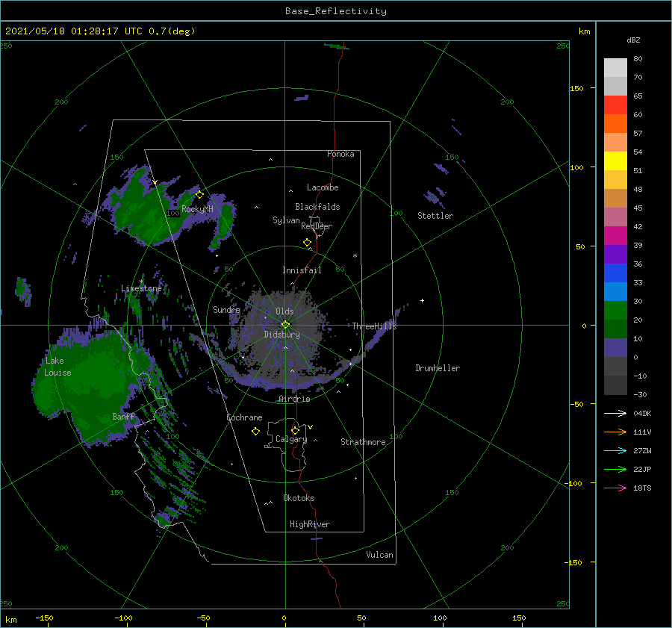Click the Drumheller city label
This screenshot has height=628, width=672.
point(438,368)
